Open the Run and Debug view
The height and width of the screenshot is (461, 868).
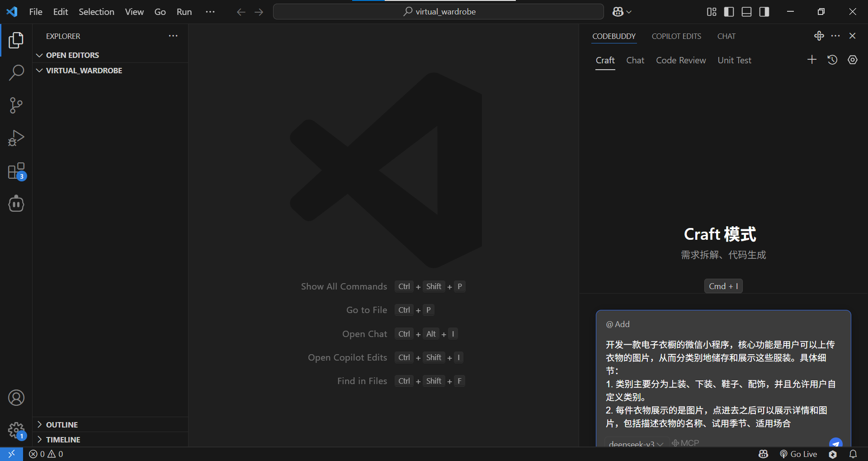click(16, 138)
